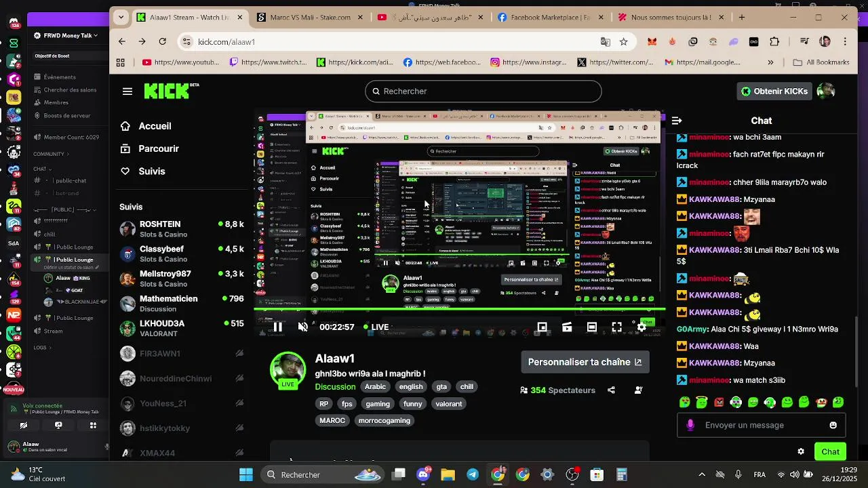Open the MetaMask fox extension

tap(652, 41)
